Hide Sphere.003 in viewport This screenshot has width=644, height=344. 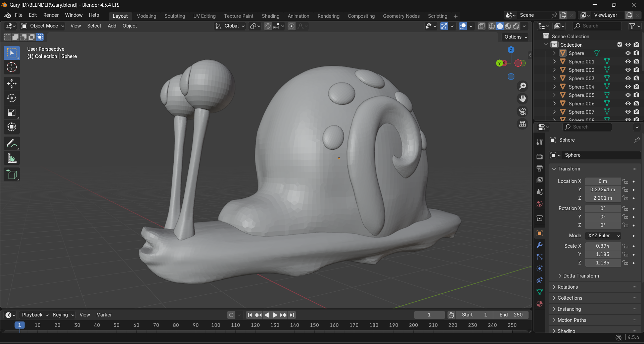pyautogui.click(x=628, y=78)
